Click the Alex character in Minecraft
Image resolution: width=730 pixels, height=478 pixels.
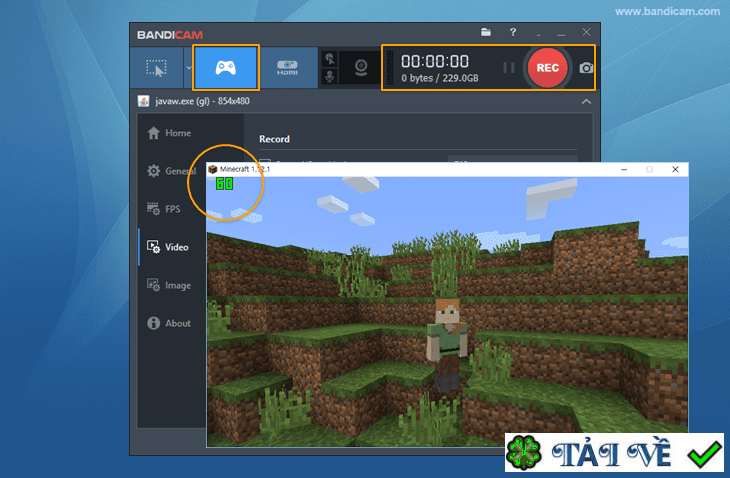447,345
